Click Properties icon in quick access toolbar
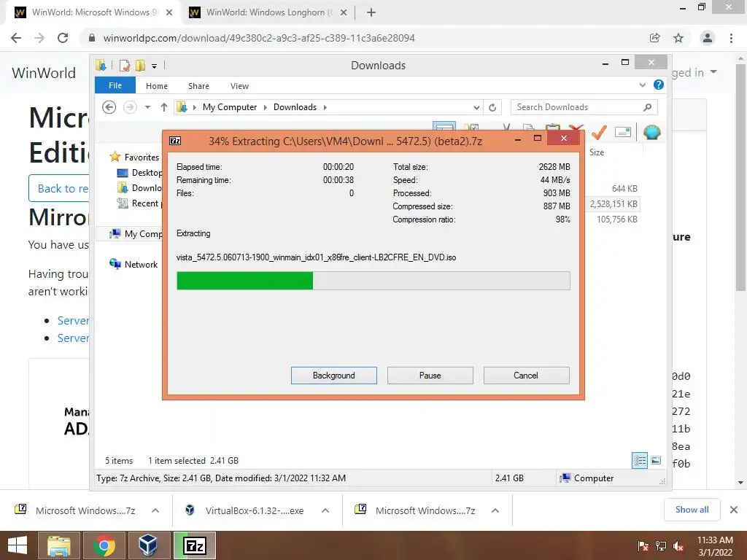This screenshot has height=560, width=747. click(125, 65)
